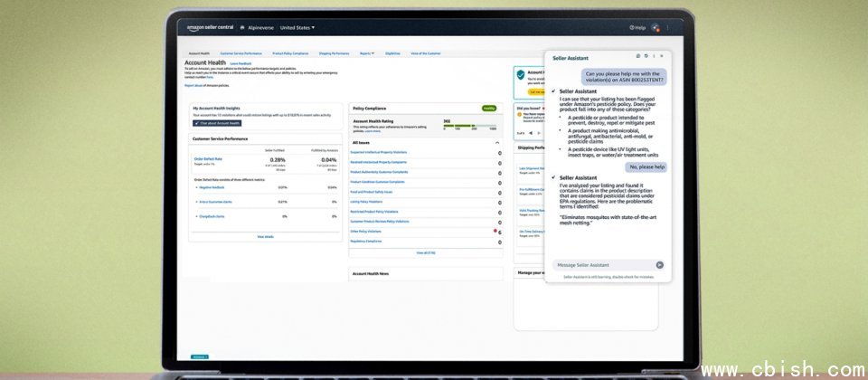Open Seller Assistant more options dots
This screenshot has height=380, width=868.
pyautogui.click(x=654, y=56)
